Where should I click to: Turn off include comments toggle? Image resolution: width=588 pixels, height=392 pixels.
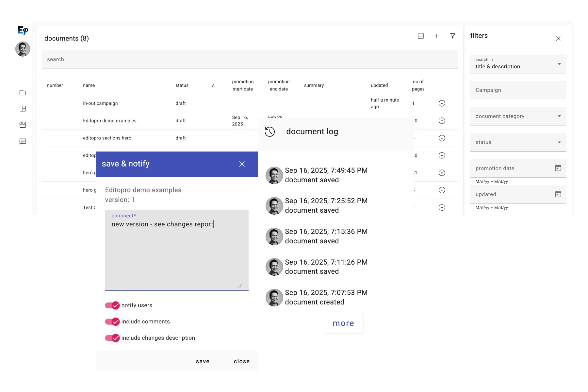click(112, 322)
